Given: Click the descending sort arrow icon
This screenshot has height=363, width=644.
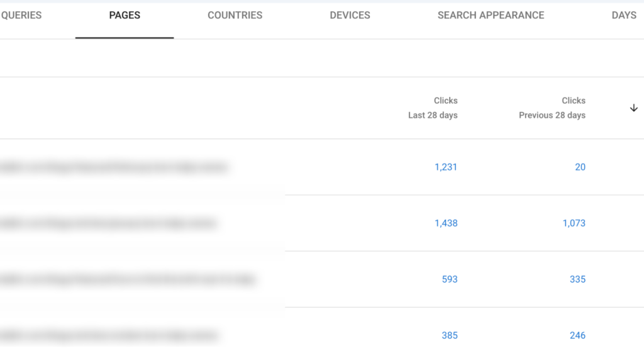Looking at the screenshot, I should coord(633,108).
